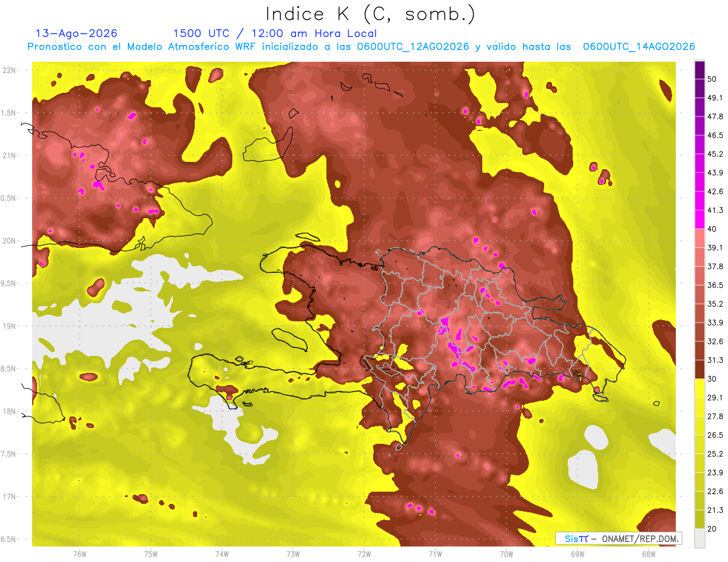Click the "74W" longitude label
728x562 pixels.
click(222, 554)
